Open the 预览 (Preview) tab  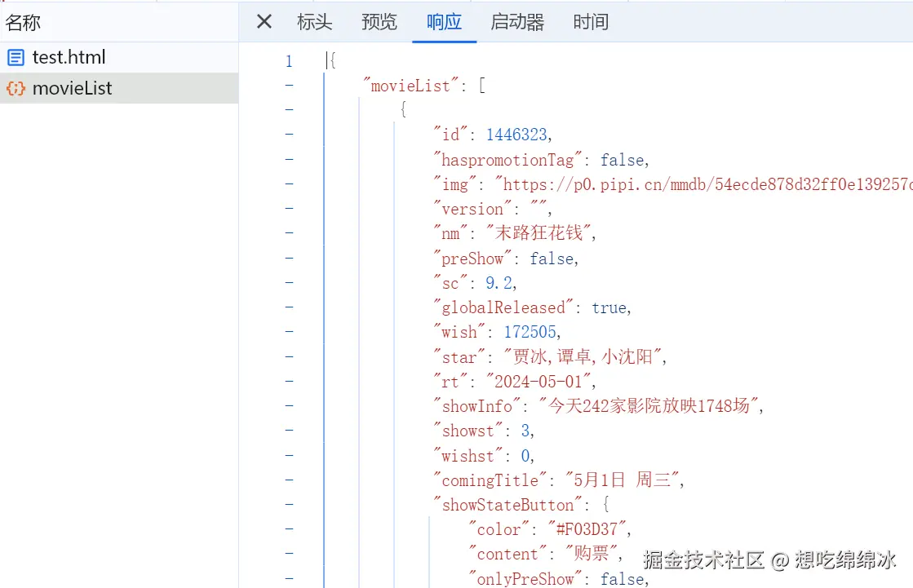[378, 22]
